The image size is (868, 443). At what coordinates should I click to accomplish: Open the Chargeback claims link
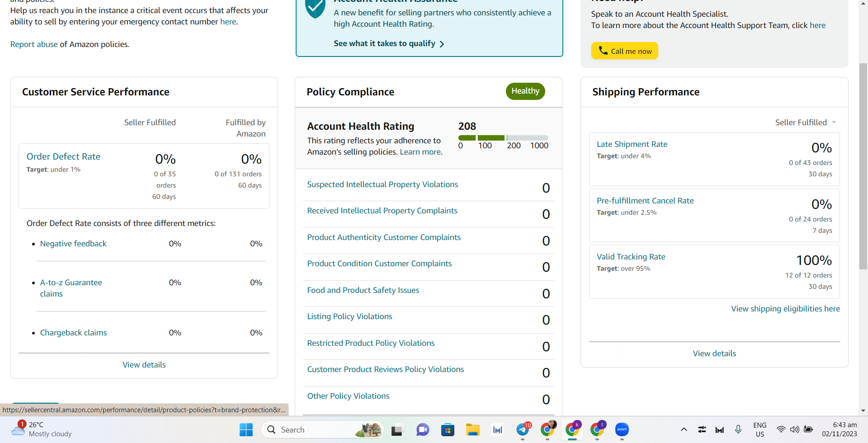click(73, 333)
